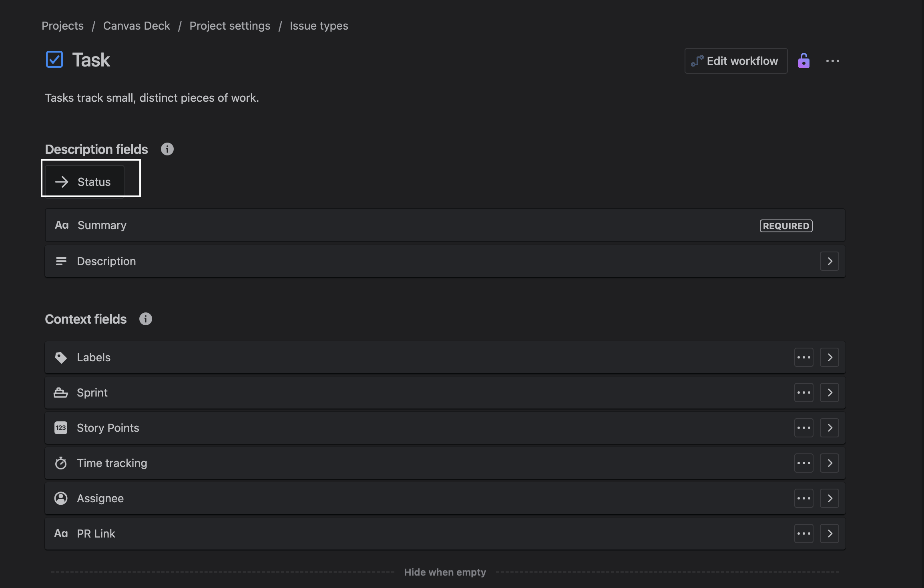Image resolution: width=924 pixels, height=588 pixels.
Task: Expand the Assignee field chevron
Action: (x=830, y=498)
